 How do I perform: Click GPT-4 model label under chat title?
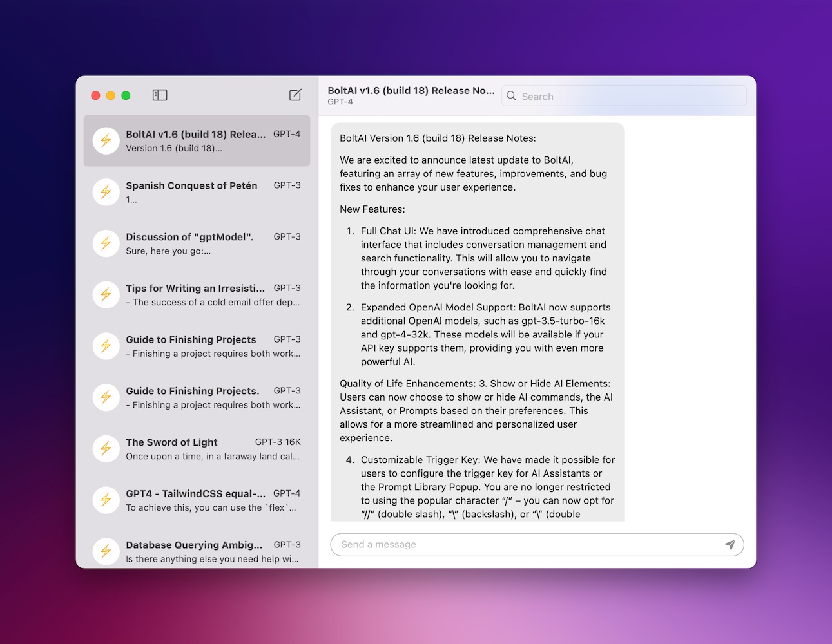pos(340,102)
